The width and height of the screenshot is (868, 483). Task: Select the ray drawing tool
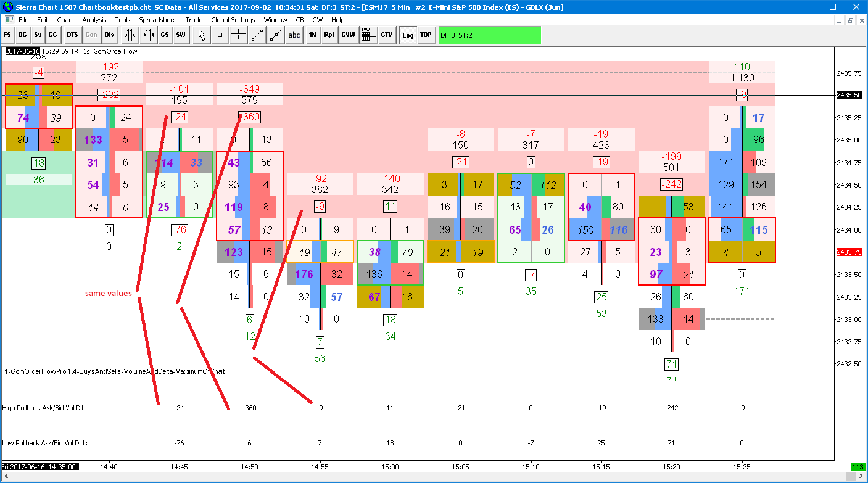point(276,35)
